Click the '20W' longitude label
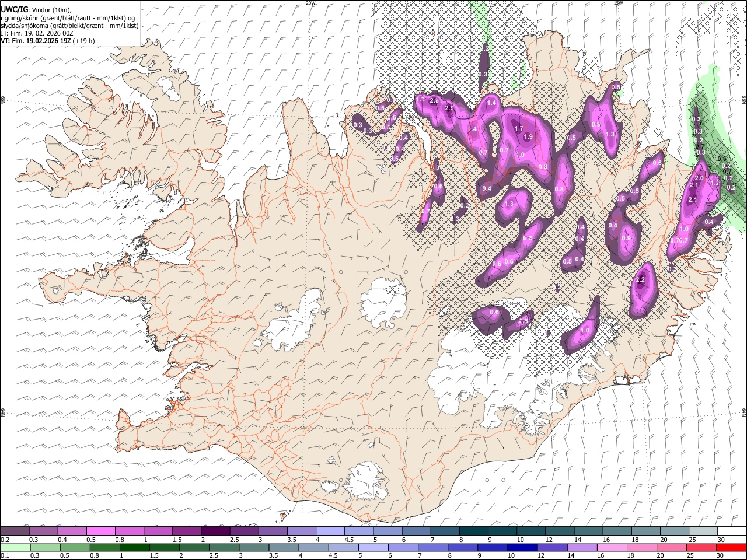The width and height of the screenshot is (747, 560). (311, 3)
